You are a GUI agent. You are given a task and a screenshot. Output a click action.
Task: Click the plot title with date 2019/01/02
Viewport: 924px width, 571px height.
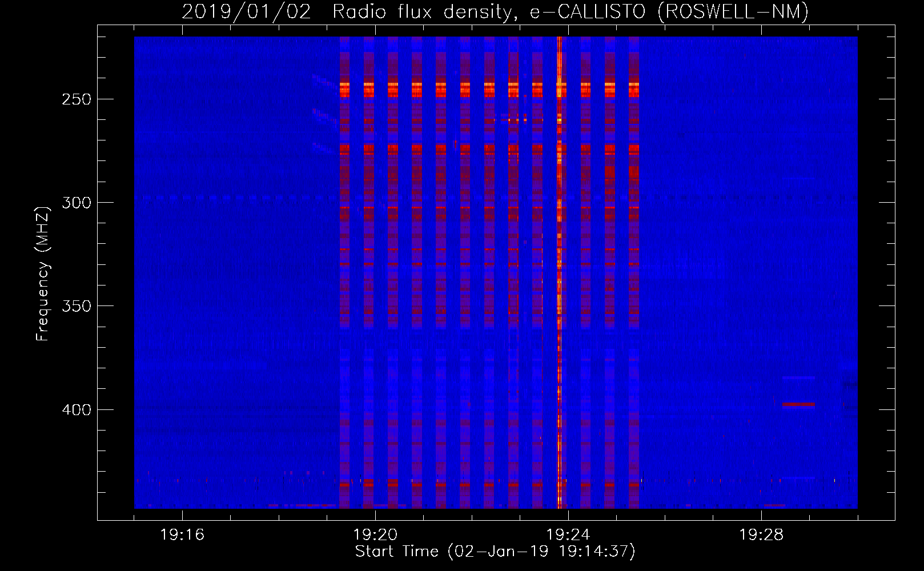[495, 11]
